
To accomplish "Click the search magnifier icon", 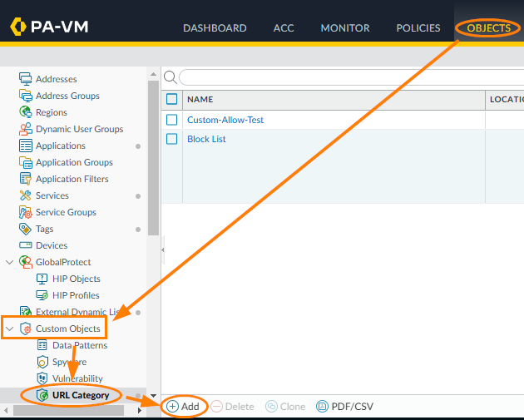I will [171, 77].
